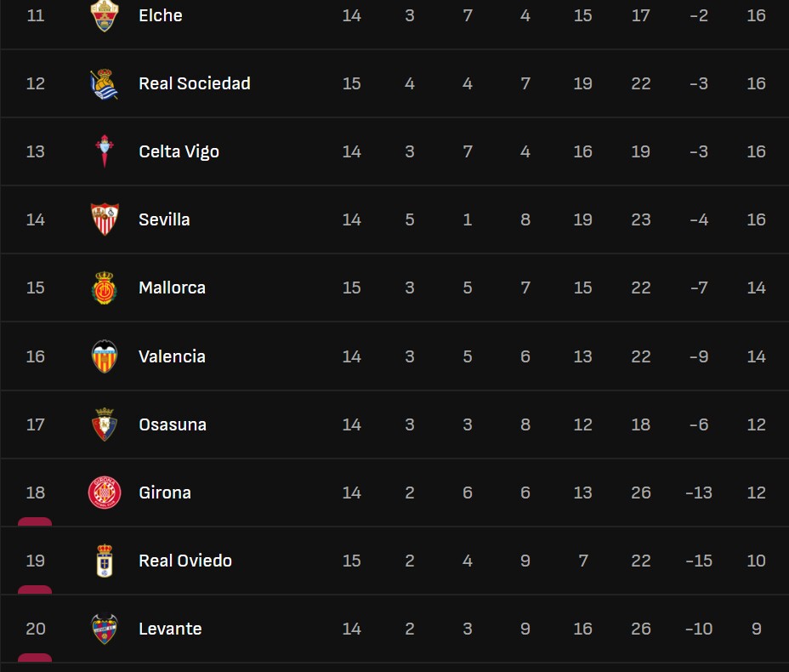This screenshot has width=789, height=672.
Task: Click the Real Oviedo club crest
Action: [x=105, y=561]
